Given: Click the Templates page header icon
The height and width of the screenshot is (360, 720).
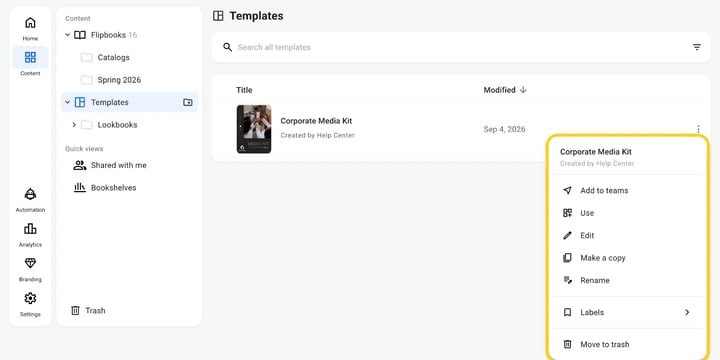Looking at the screenshot, I should pos(218,16).
